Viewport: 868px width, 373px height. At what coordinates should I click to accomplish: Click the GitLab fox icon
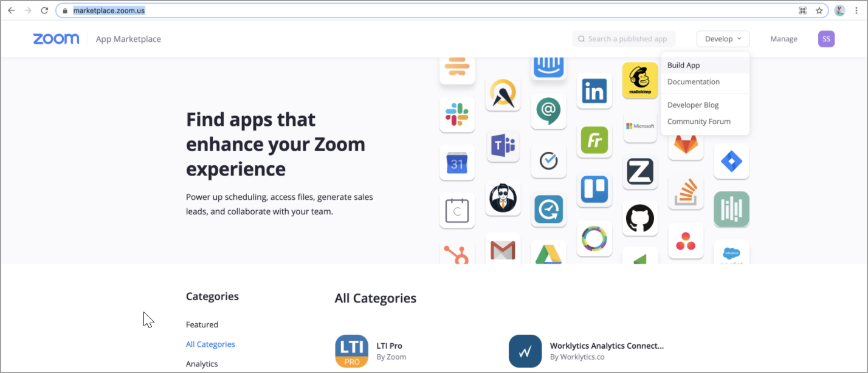click(686, 147)
